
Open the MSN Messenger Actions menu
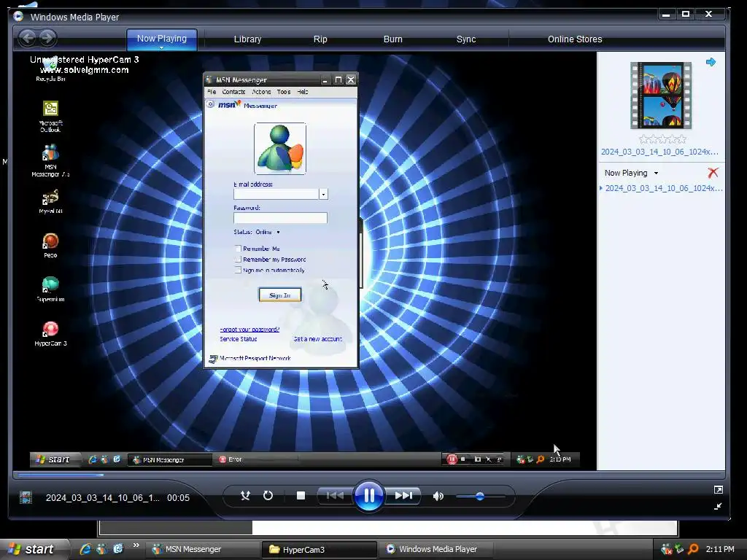[261, 92]
